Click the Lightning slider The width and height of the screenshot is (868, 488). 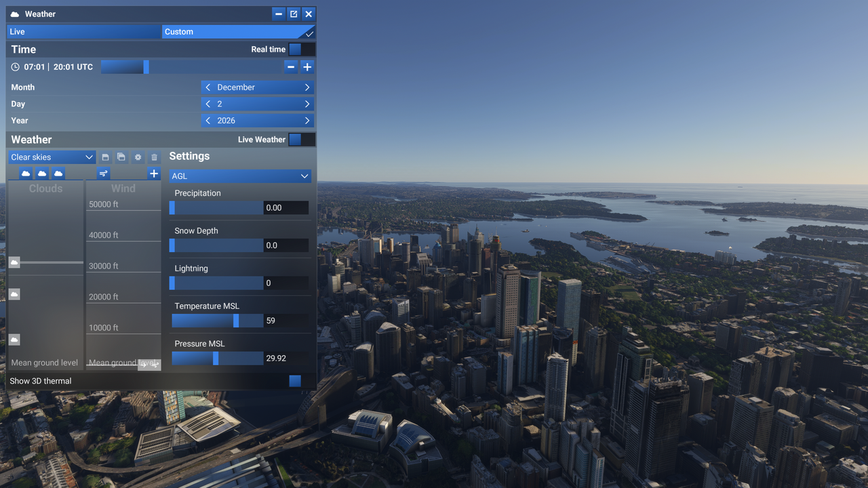point(216,283)
